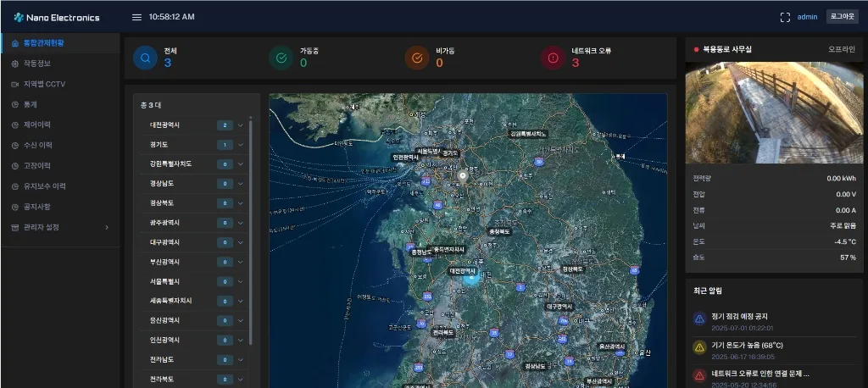Image resolution: width=868 pixels, height=388 pixels.
Task: Expand the 대전광역시 region row chevron
Action: tap(240, 125)
